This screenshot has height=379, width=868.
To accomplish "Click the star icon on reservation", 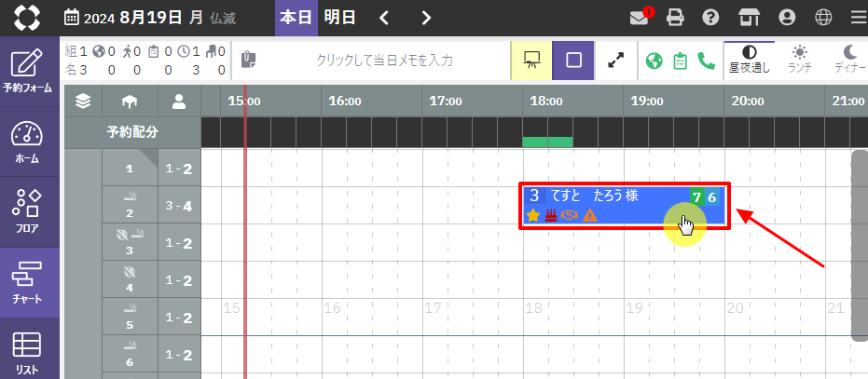I will [533, 215].
